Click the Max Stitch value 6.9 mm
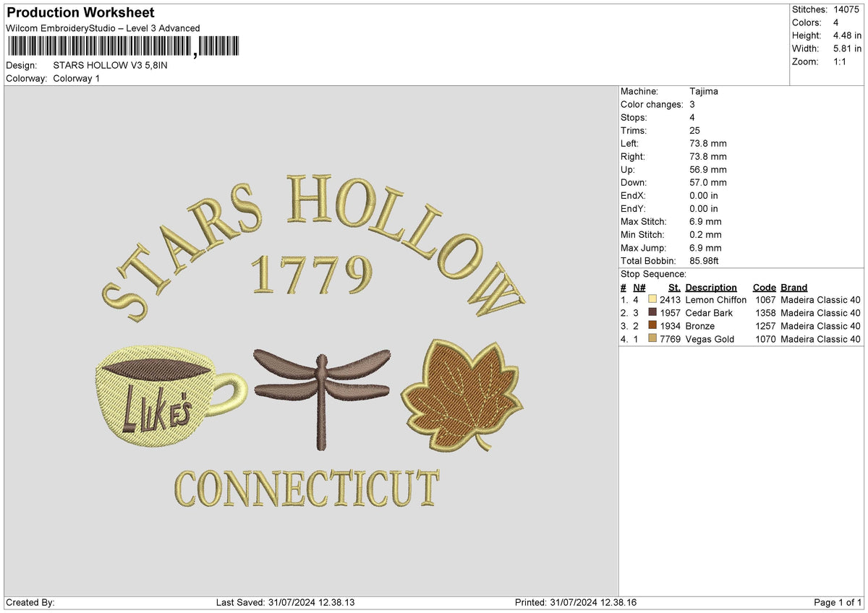This screenshot has height=613, width=868. click(x=705, y=222)
